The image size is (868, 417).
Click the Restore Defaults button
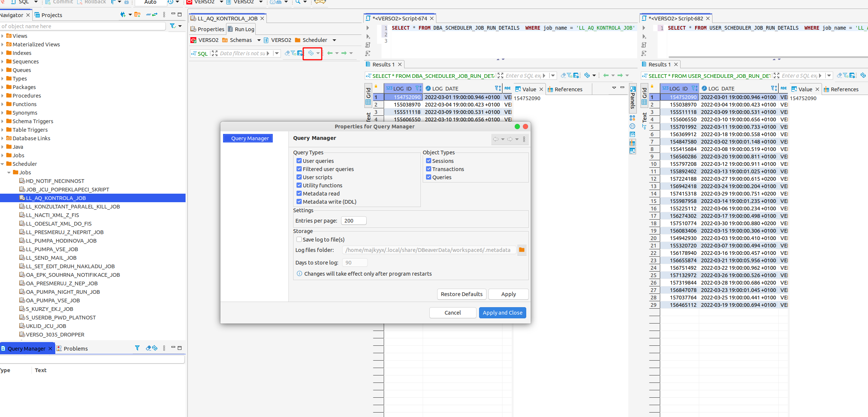(462, 294)
